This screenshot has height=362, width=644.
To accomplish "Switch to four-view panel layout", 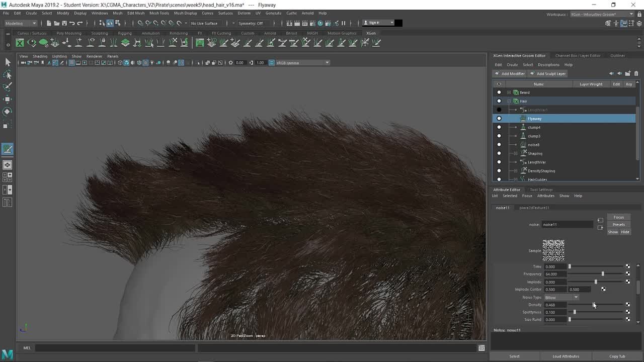I will tap(8, 177).
